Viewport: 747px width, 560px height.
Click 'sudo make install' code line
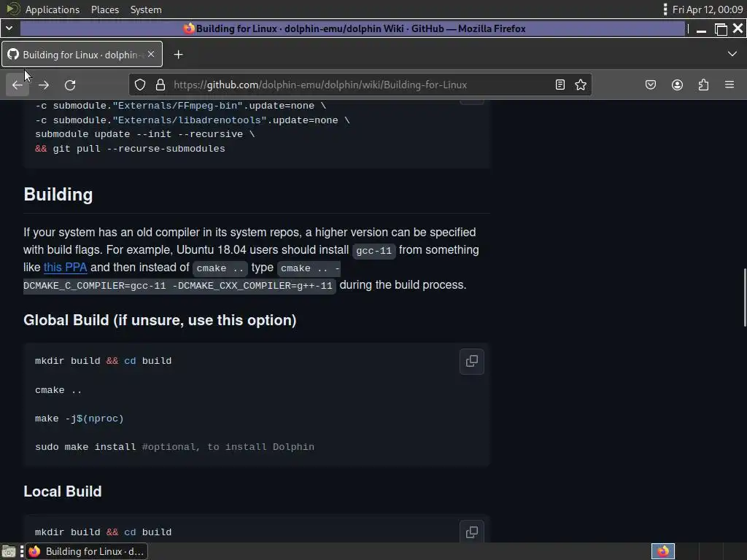click(x=175, y=447)
